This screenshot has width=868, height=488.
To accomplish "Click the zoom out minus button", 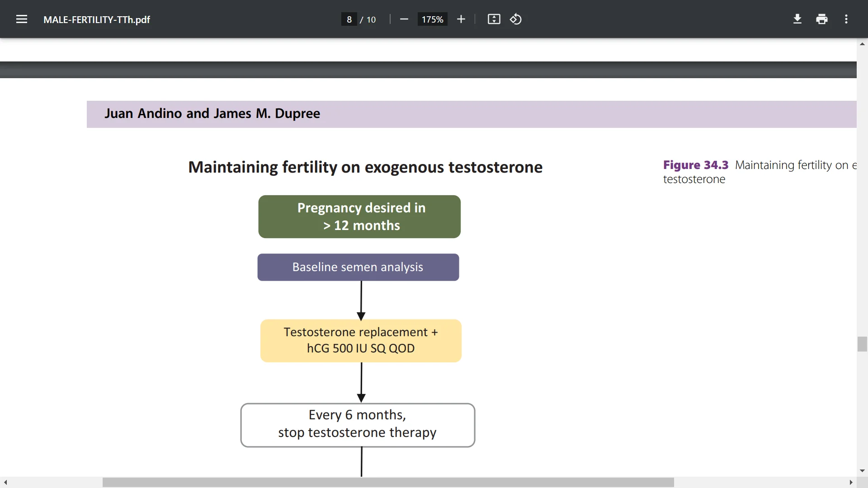I will click(x=404, y=19).
